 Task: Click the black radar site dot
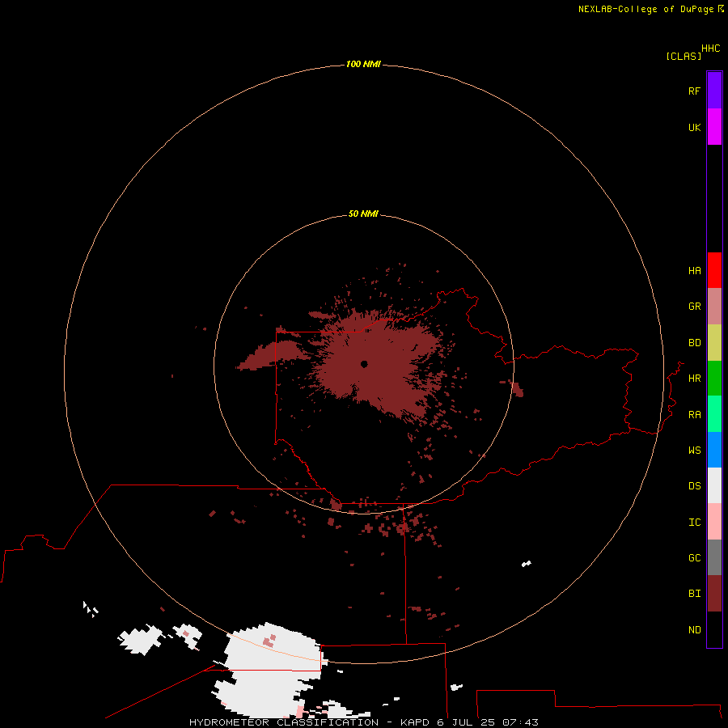[x=364, y=364]
